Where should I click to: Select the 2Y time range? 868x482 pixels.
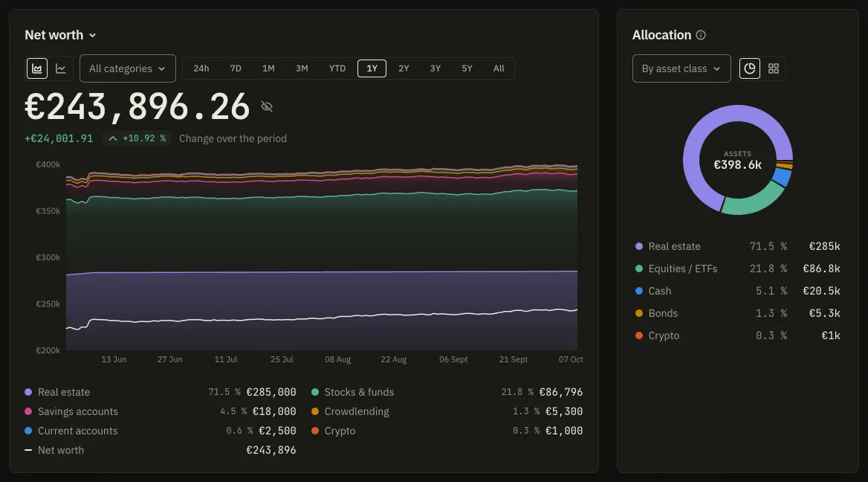point(404,68)
